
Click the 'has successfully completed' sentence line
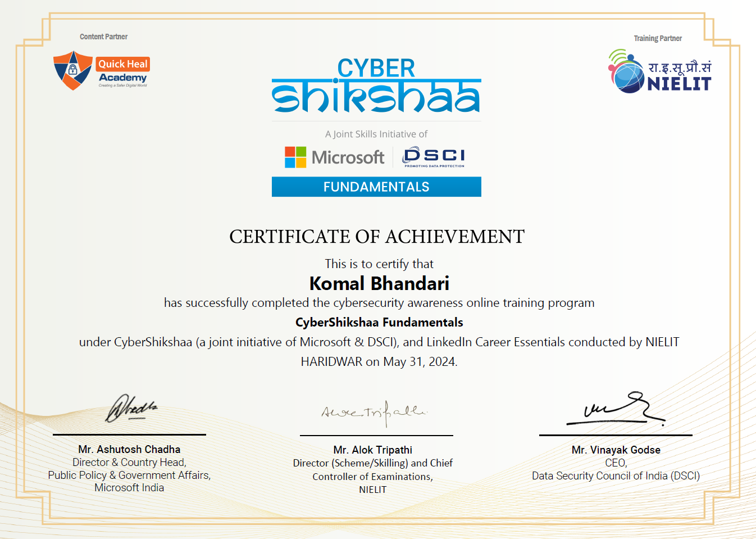(x=379, y=303)
